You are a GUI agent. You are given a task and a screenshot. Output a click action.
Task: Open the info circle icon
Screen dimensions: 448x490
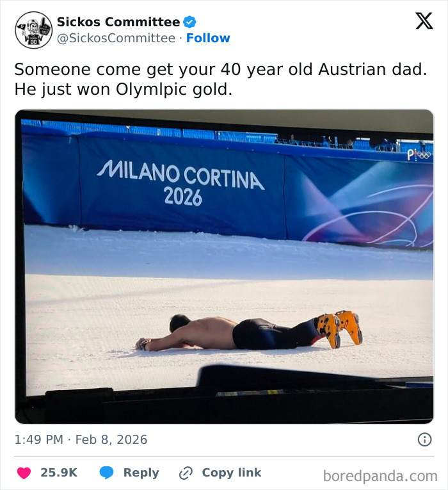click(424, 439)
